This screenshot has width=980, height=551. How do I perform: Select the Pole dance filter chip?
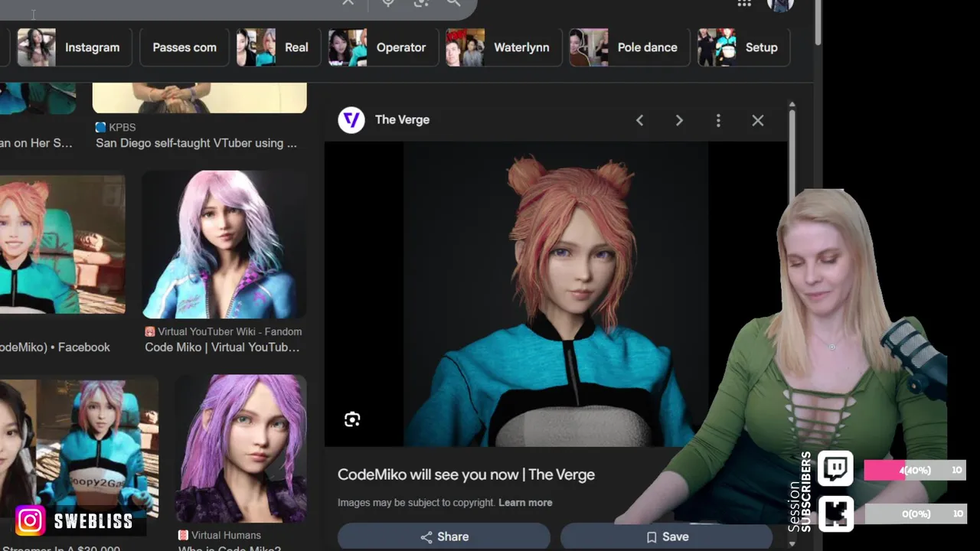click(x=629, y=47)
